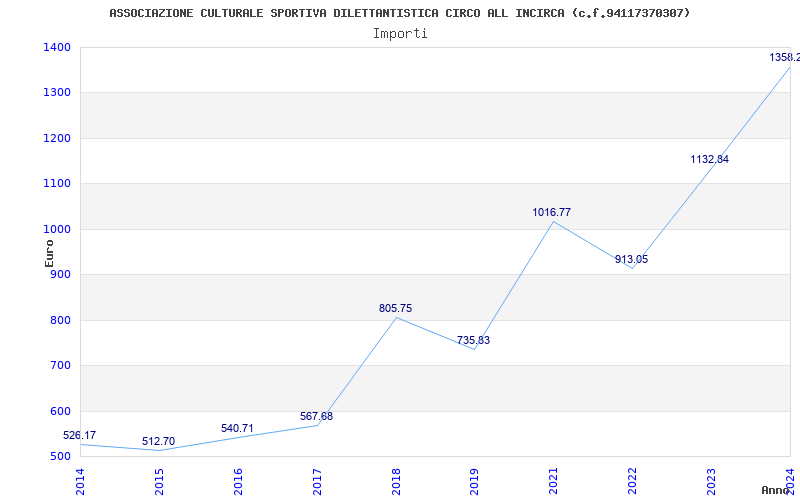The height and width of the screenshot is (500, 800).
Task: Click the 2019 x-axis year label
Action: (474, 482)
